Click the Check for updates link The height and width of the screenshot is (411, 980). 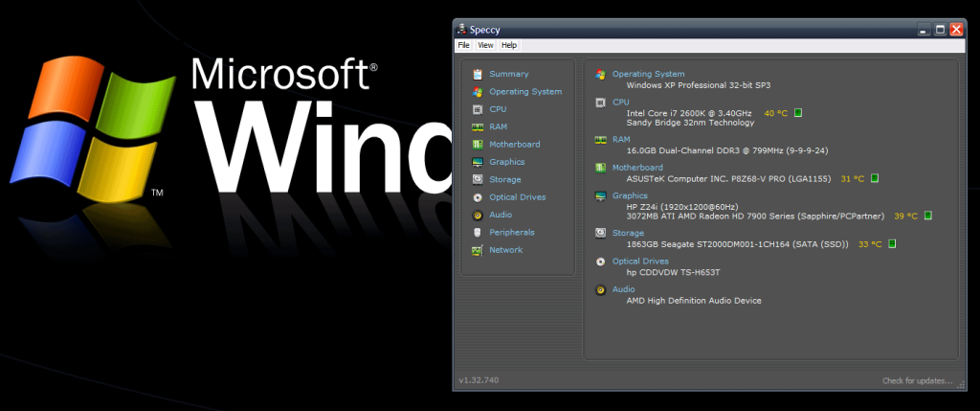[x=917, y=381]
